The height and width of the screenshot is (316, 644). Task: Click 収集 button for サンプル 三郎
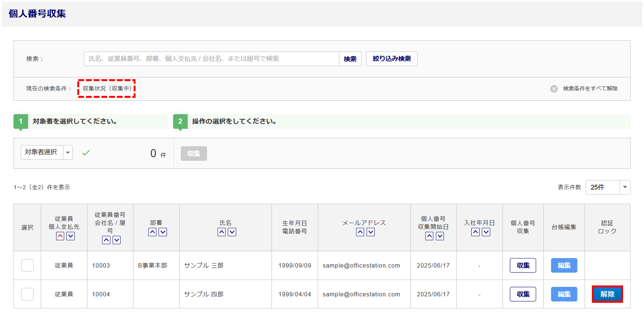pyautogui.click(x=523, y=265)
